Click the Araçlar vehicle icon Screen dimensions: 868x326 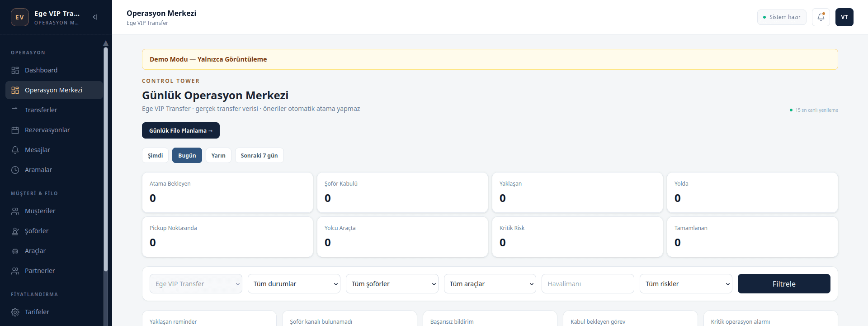pos(15,251)
